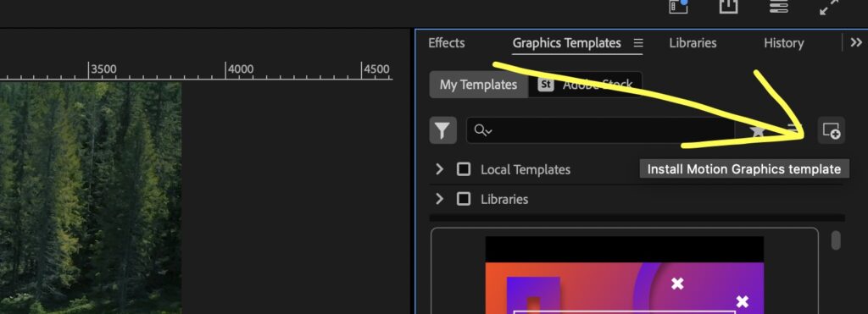Expand the Local Templates row
The height and width of the screenshot is (314, 868).
pyautogui.click(x=440, y=169)
